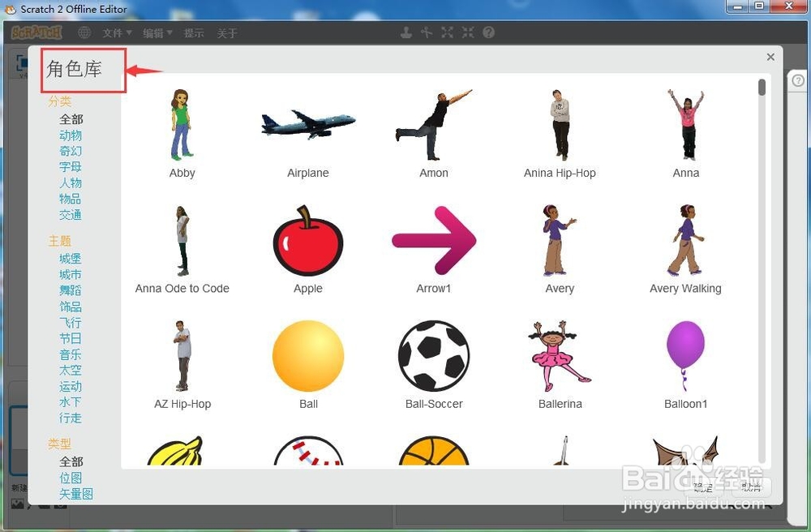Open the 关于 menu item

point(227,33)
